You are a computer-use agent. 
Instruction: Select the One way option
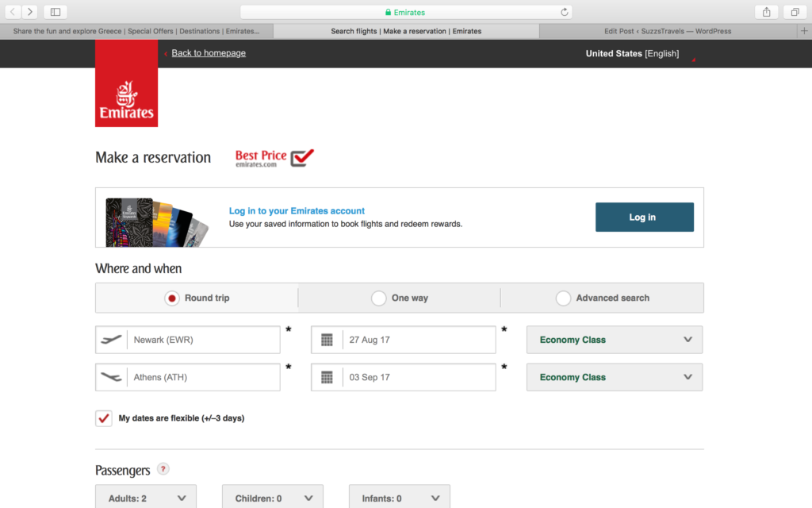click(x=400, y=298)
